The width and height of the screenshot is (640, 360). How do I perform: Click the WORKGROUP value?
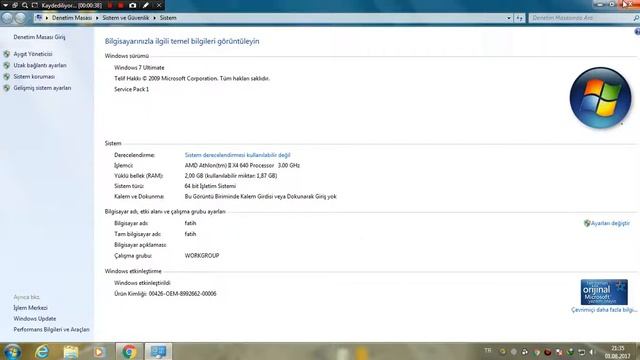(202, 256)
